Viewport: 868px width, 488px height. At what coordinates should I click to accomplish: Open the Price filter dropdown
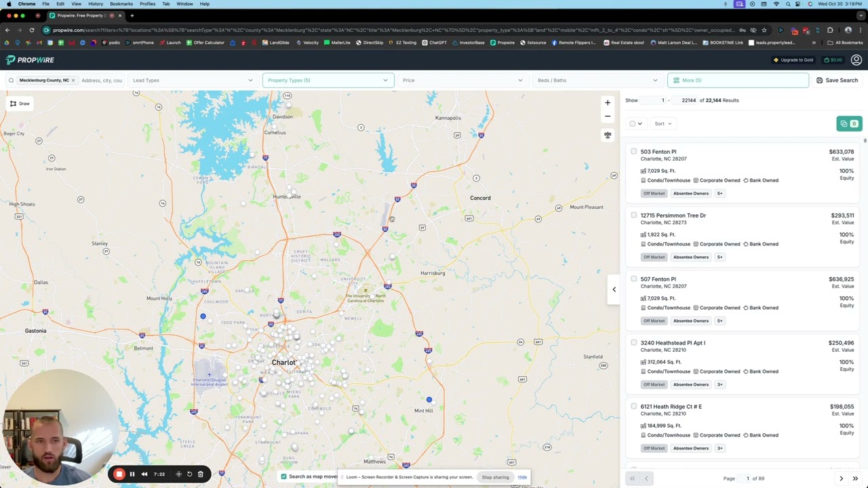click(462, 80)
